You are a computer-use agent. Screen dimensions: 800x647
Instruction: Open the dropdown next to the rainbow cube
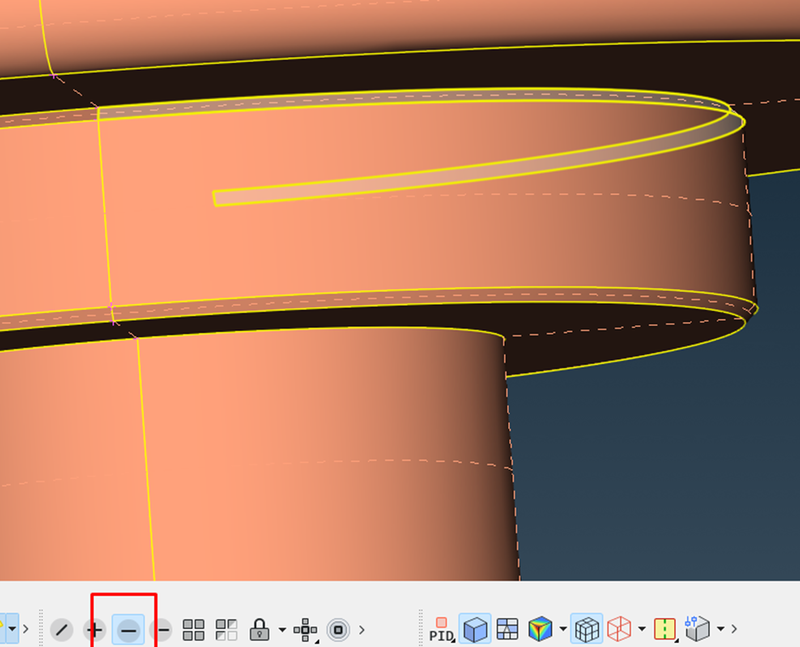coord(563,629)
